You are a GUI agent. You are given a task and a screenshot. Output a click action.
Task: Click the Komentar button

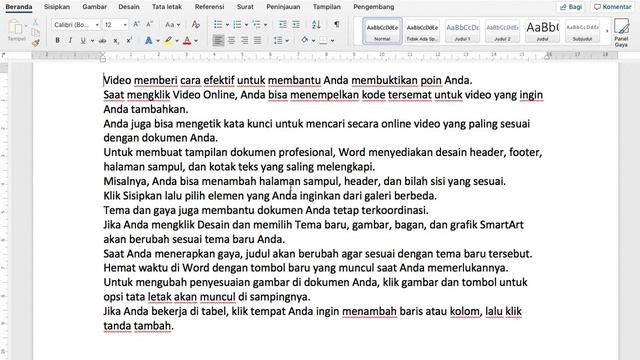612,7
